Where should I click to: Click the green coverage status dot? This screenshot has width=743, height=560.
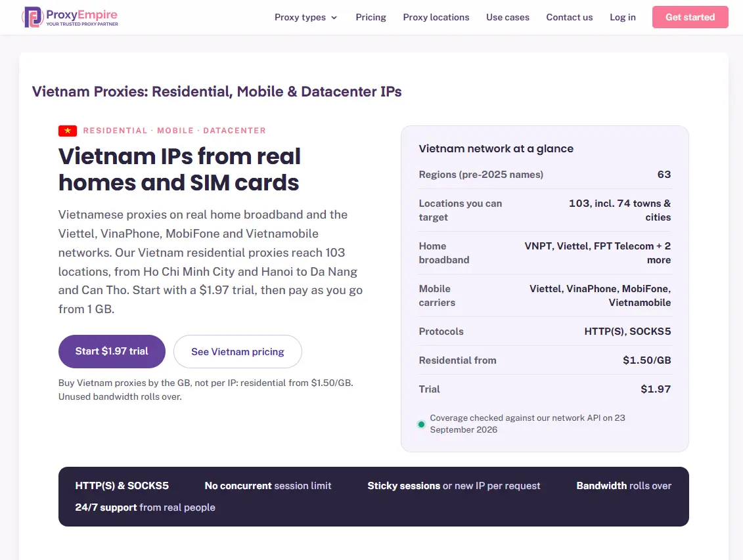click(x=421, y=424)
